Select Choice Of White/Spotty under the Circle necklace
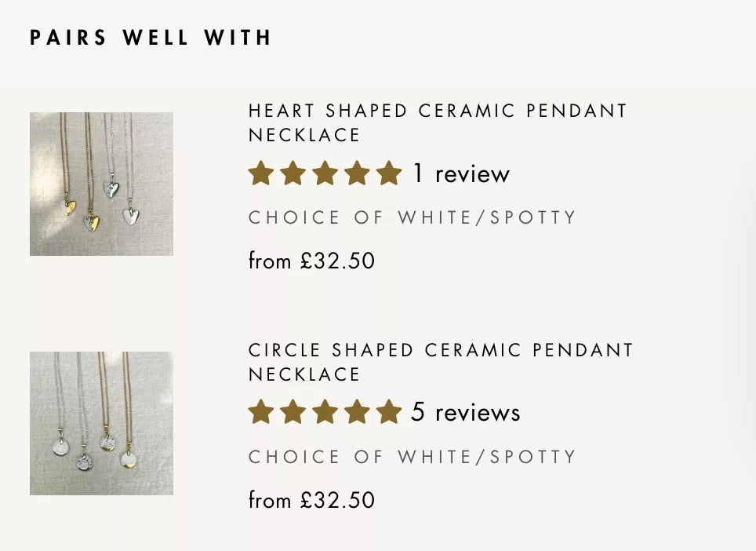Viewport: 756px width, 551px height. 412,457
